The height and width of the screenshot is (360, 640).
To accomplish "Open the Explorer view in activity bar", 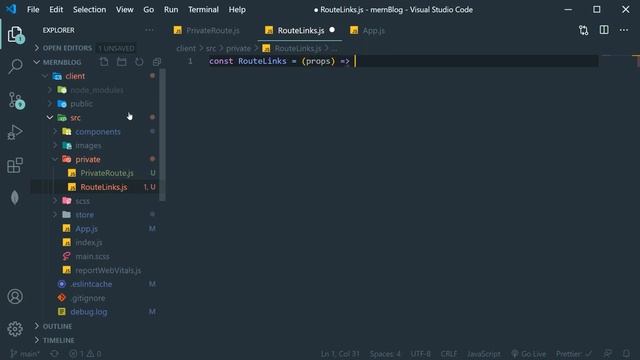I will (15, 34).
